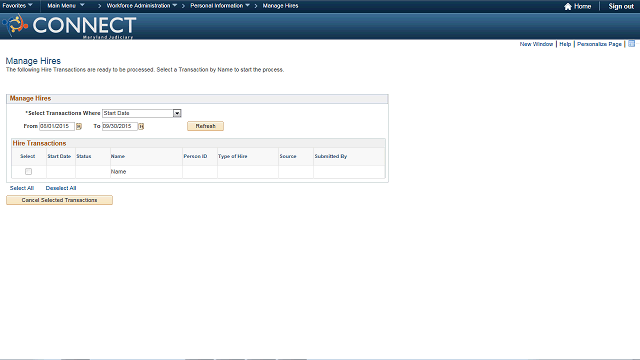This screenshot has height=360, width=640.
Task: Click the Select All link
Action: coord(22,188)
